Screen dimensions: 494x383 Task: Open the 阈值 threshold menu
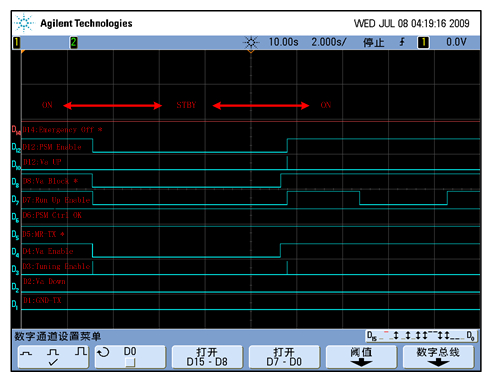pos(361,357)
